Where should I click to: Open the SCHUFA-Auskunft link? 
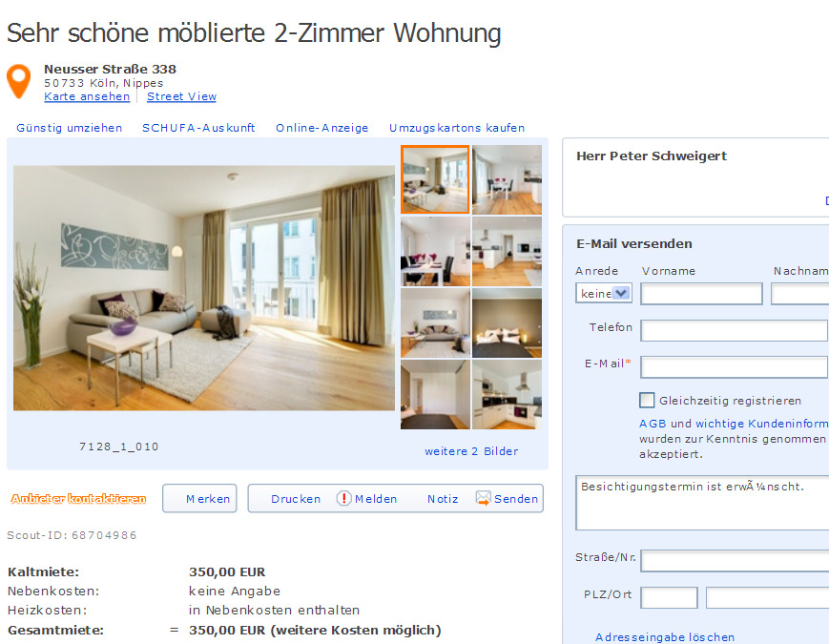pos(198,128)
